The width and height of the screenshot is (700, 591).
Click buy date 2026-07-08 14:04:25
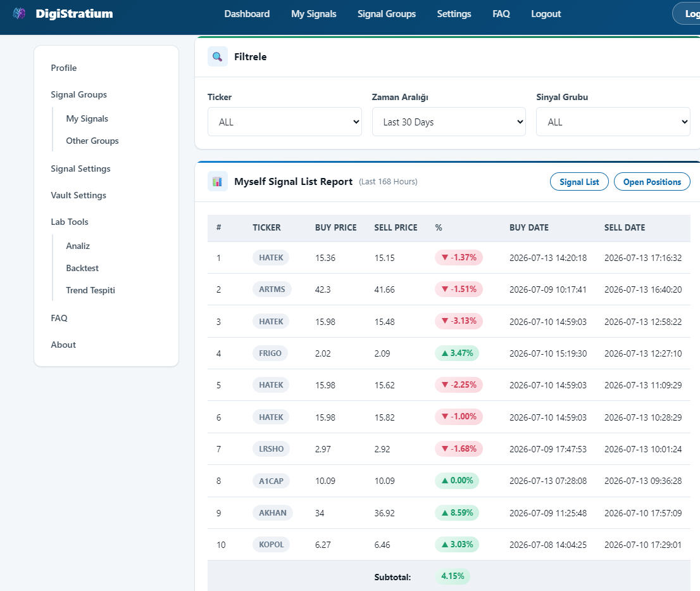click(547, 545)
